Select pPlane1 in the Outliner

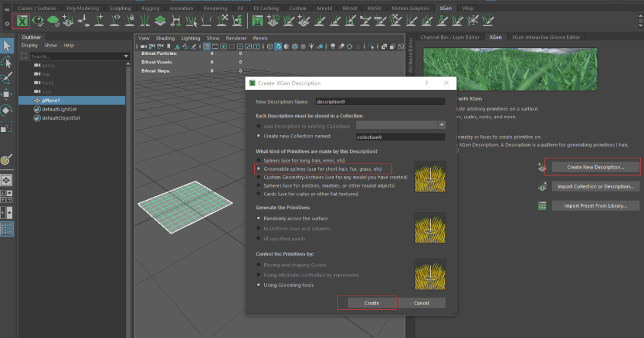click(x=72, y=100)
